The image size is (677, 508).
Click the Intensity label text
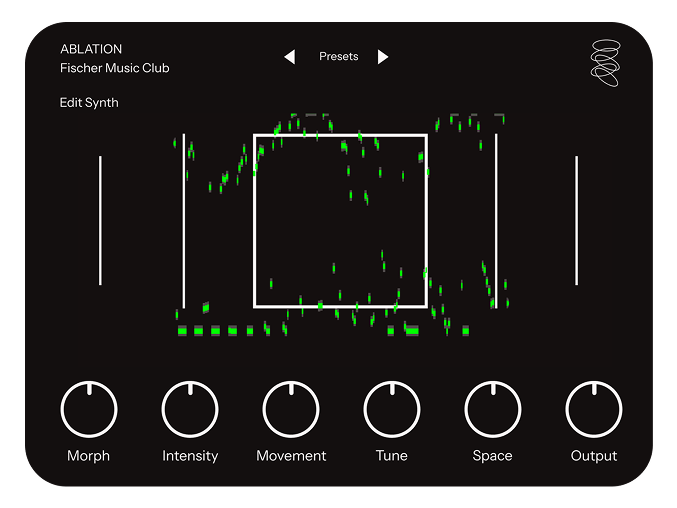click(x=190, y=456)
